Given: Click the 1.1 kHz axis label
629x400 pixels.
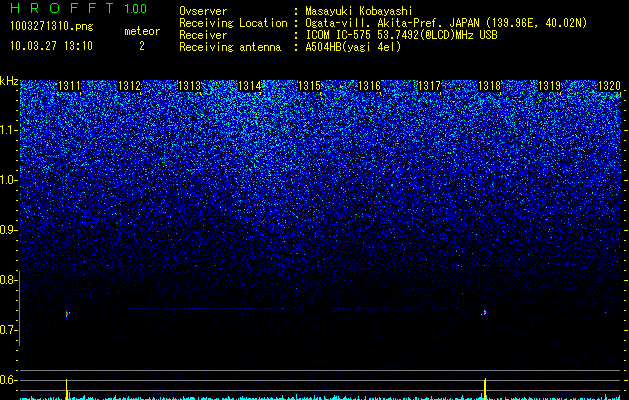Looking at the screenshot, I should [x=8, y=130].
